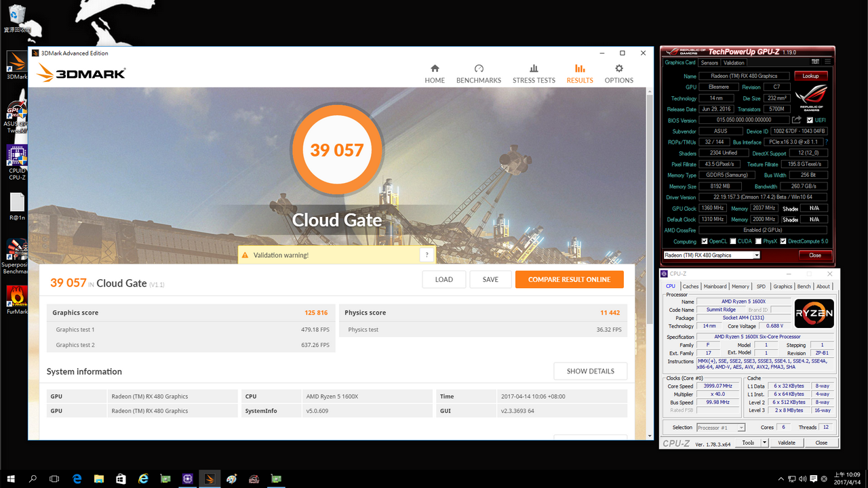868x488 pixels.
Task: Switch to GPU-Z Validation tab
Action: pyautogui.click(x=734, y=62)
